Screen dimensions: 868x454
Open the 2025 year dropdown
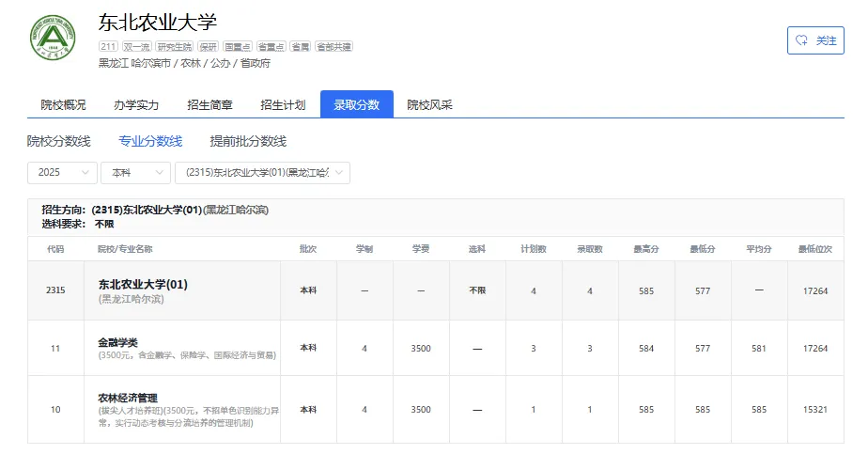tap(62, 173)
